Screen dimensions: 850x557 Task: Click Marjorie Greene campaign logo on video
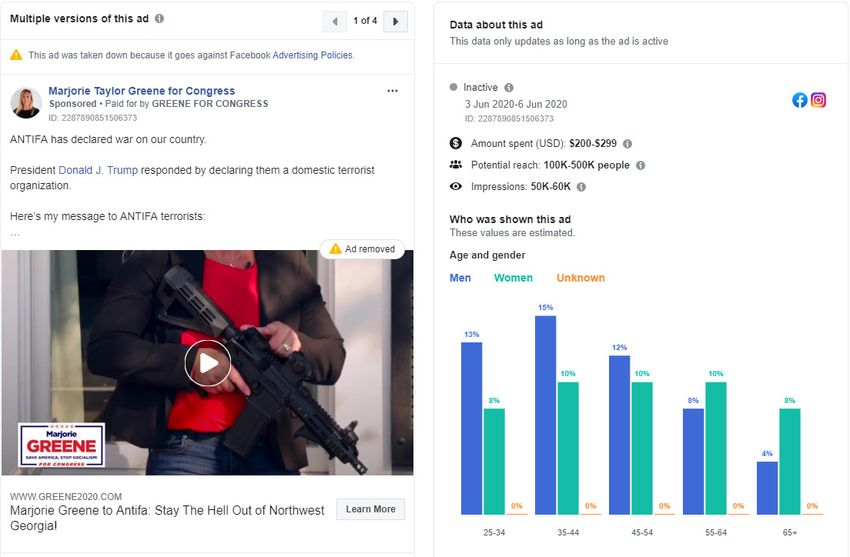(61, 445)
